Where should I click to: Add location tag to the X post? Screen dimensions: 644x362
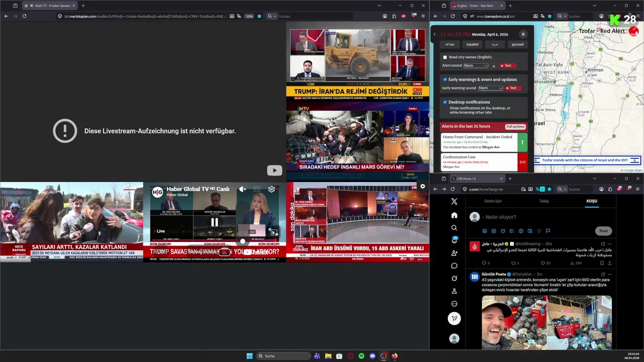coord(539,231)
